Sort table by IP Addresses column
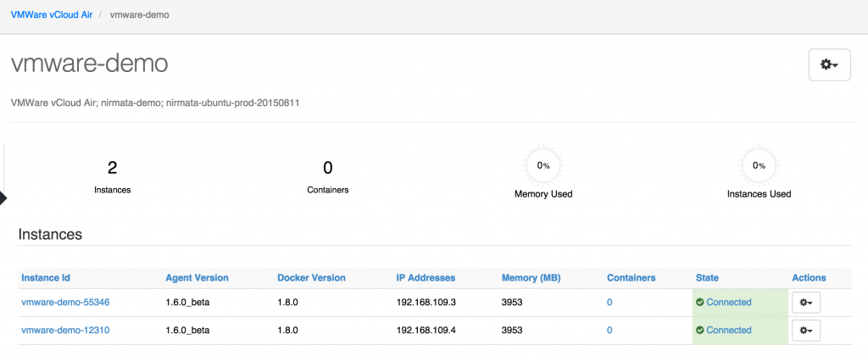The width and height of the screenshot is (868, 362). coord(426,278)
